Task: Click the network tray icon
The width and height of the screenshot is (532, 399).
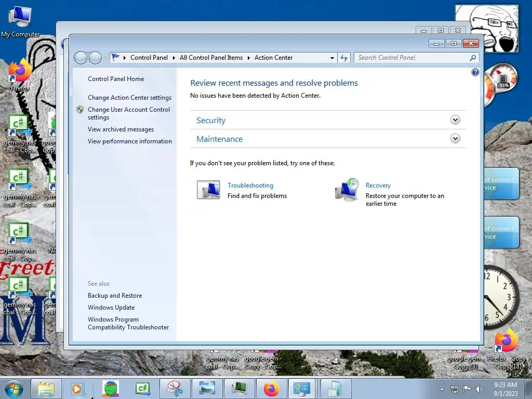Action: point(454,389)
